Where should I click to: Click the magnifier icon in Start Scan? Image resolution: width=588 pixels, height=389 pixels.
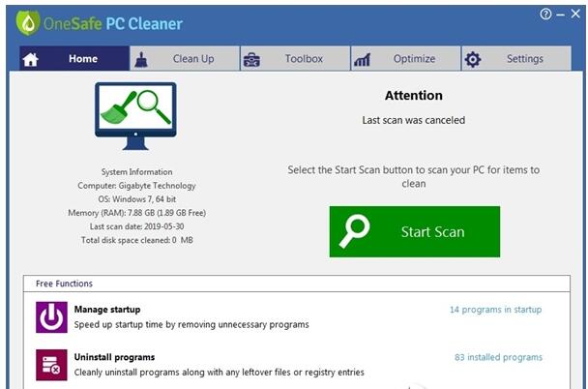(354, 231)
